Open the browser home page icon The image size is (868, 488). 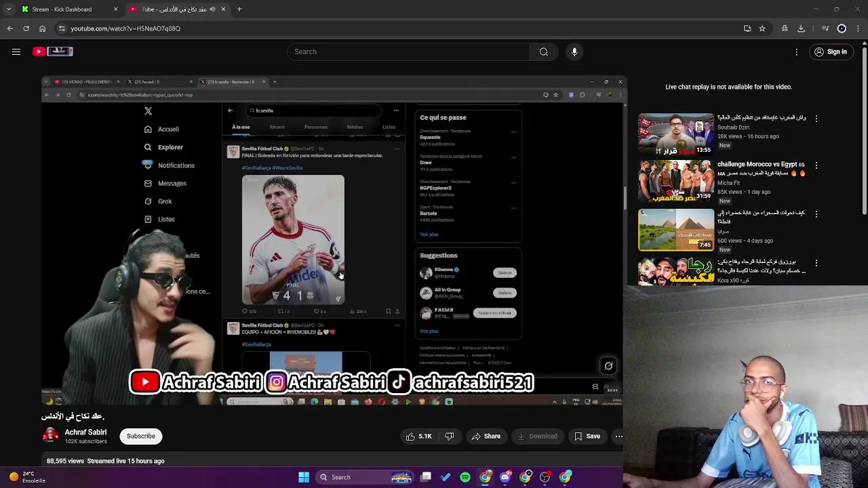42,28
